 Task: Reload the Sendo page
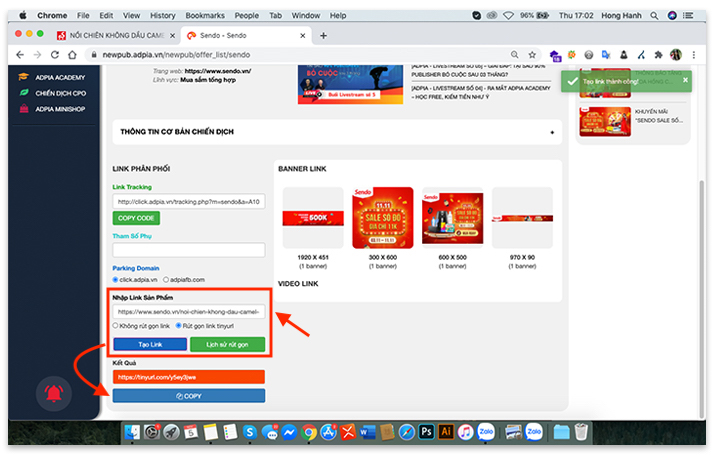pos(55,55)
